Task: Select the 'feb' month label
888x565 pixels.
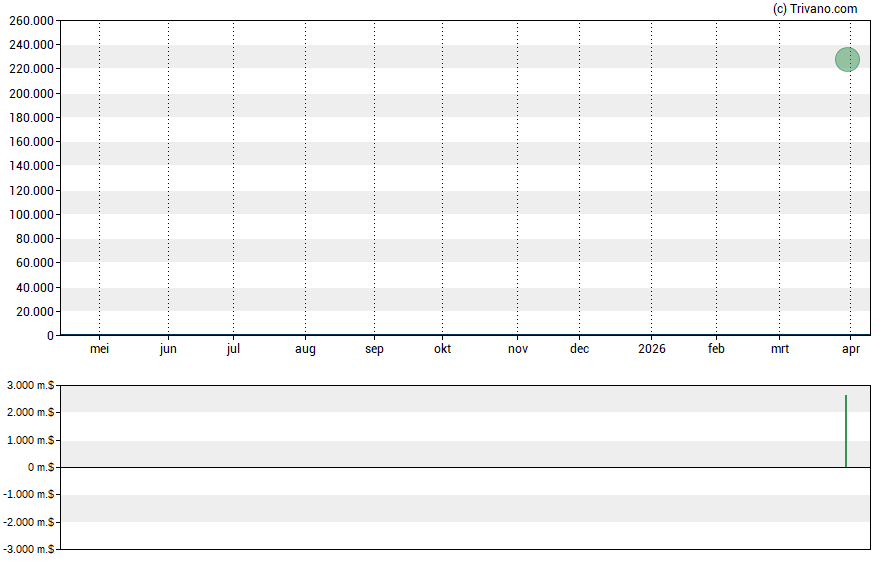Action: coord(716,349)
